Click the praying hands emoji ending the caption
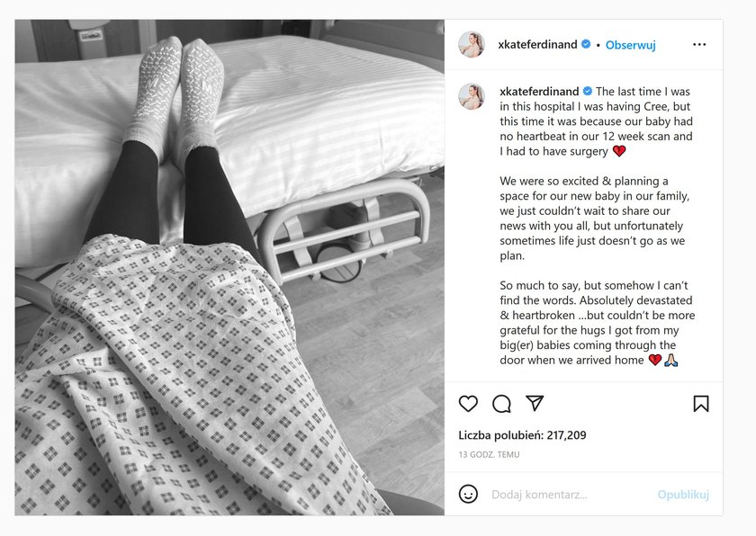This screenshot has height=536, width=756. 671,360
